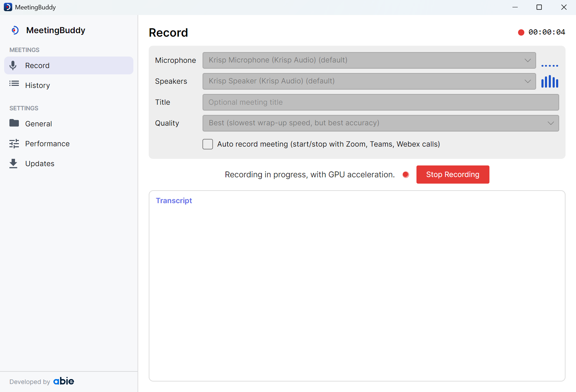This screenshot has height=392, width=576.
Task: Click the microphone level dots indicator
Action: click(549, 66)
